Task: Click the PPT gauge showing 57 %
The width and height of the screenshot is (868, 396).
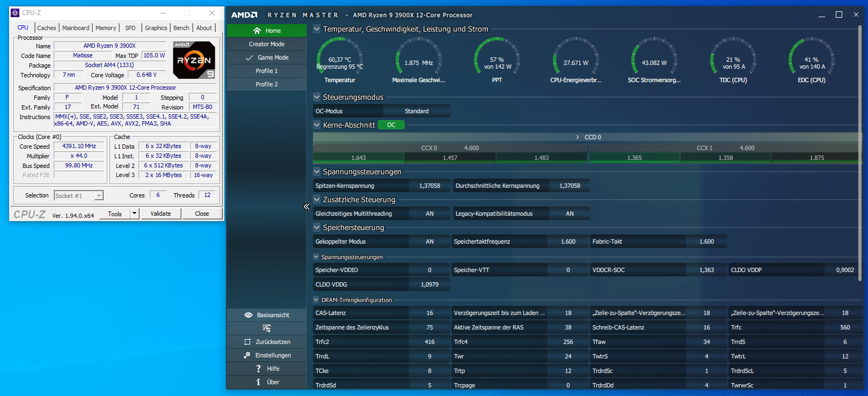Action: tap(497, 56)
